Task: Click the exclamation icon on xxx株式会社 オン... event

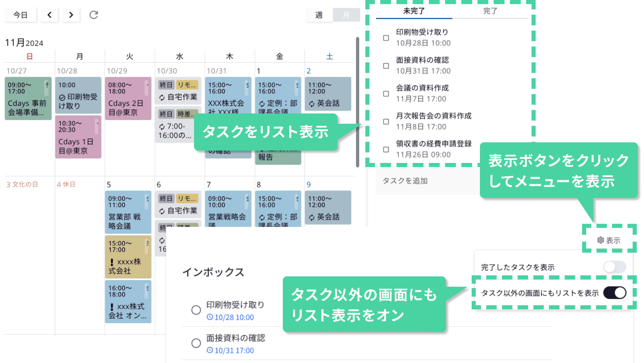Action: tap(111, 307)
